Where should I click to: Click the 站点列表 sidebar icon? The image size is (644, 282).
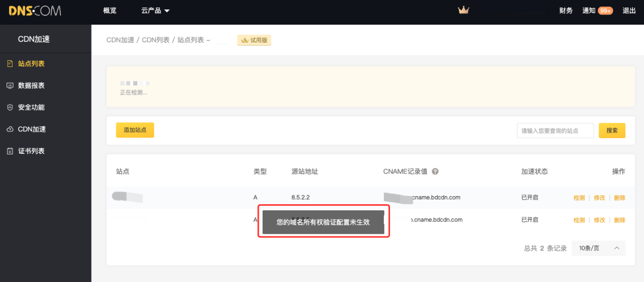10,64
